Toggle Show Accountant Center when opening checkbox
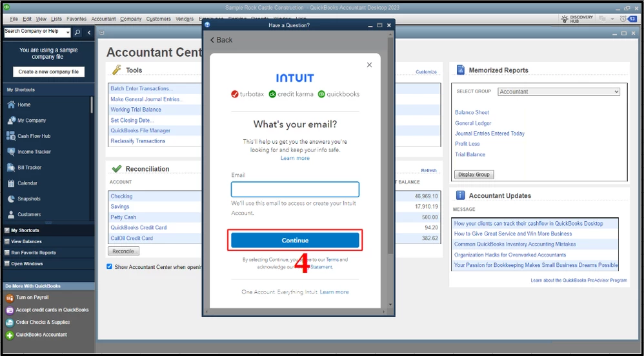The height and width of the screenshot is (356, 644). (109, 266)
